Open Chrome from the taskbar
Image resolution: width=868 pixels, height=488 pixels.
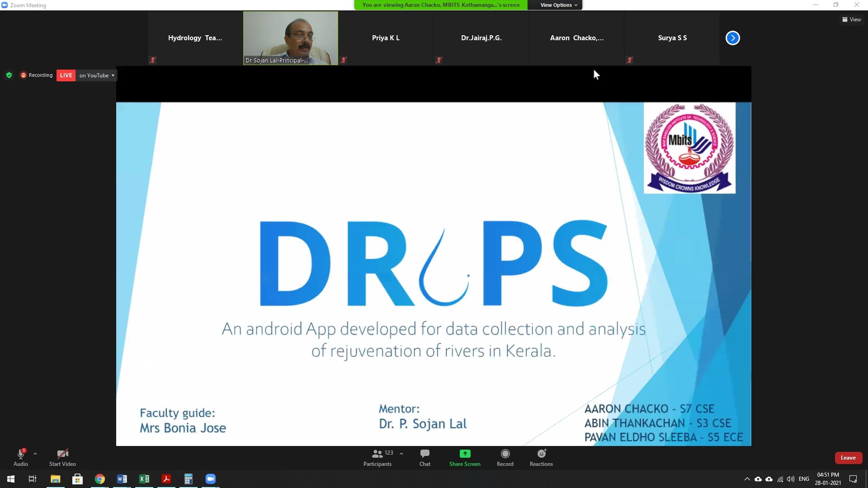99,479
